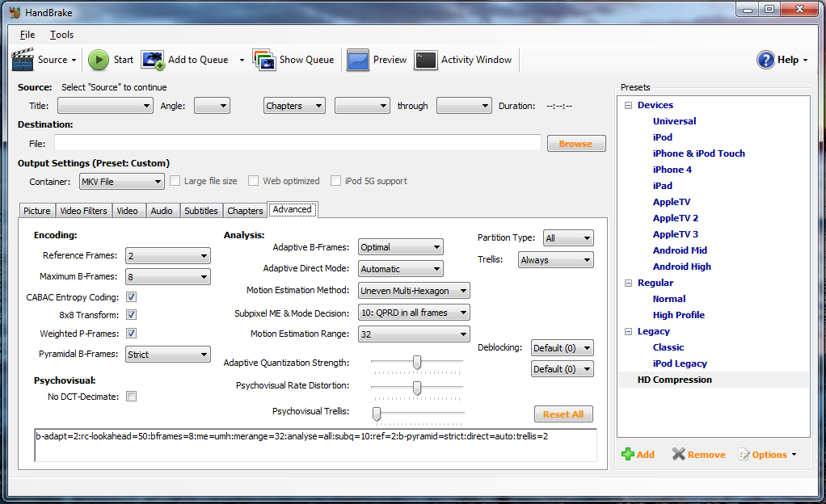This screenshot has height=504, width=826.
Task: Open the Chapters range type dropdown
Action: coord(294,106)
